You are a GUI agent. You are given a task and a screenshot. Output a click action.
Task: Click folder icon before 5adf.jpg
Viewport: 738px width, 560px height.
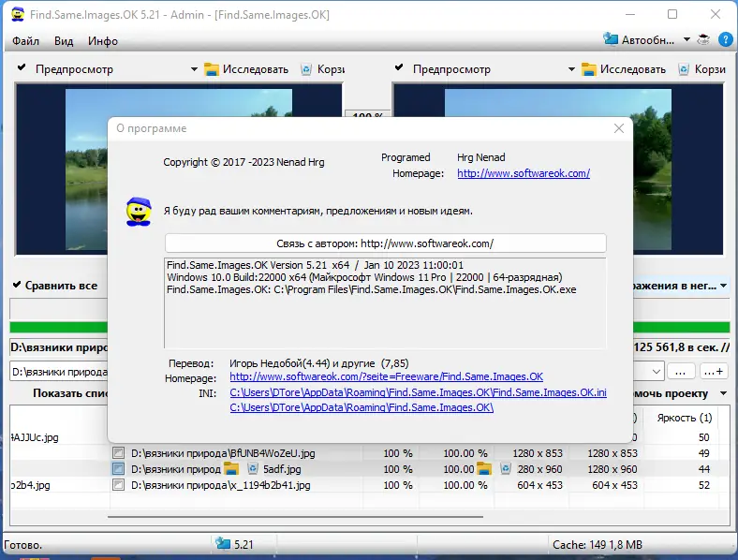coord(231,468)
